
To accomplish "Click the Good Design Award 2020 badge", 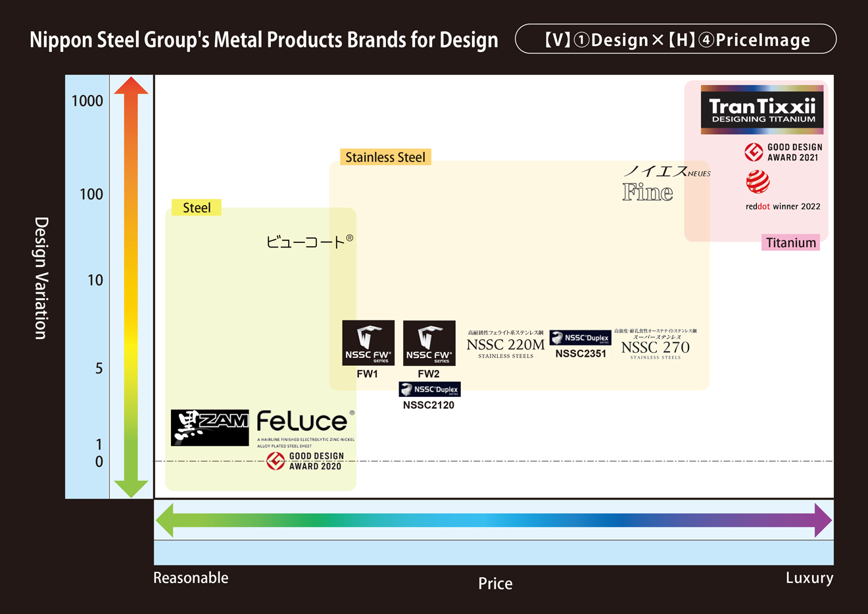I will pyautogui.click(x=304, y=461).
